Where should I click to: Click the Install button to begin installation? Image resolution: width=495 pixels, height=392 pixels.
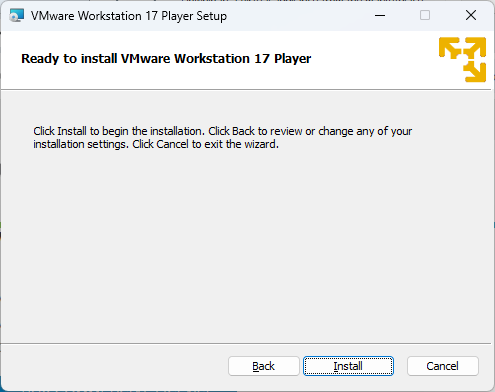pos(348,366)
